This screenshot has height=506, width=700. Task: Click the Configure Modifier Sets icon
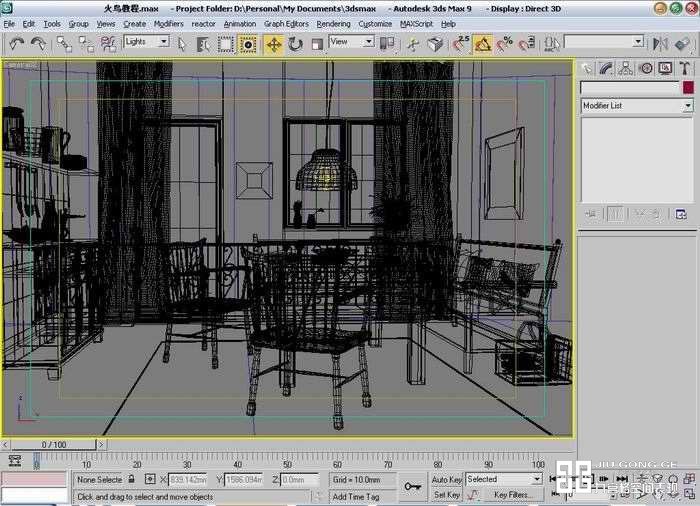tap(681, 213)
